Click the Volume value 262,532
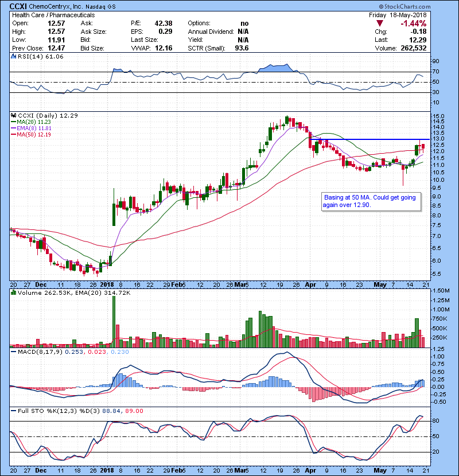 click(414, 48)
